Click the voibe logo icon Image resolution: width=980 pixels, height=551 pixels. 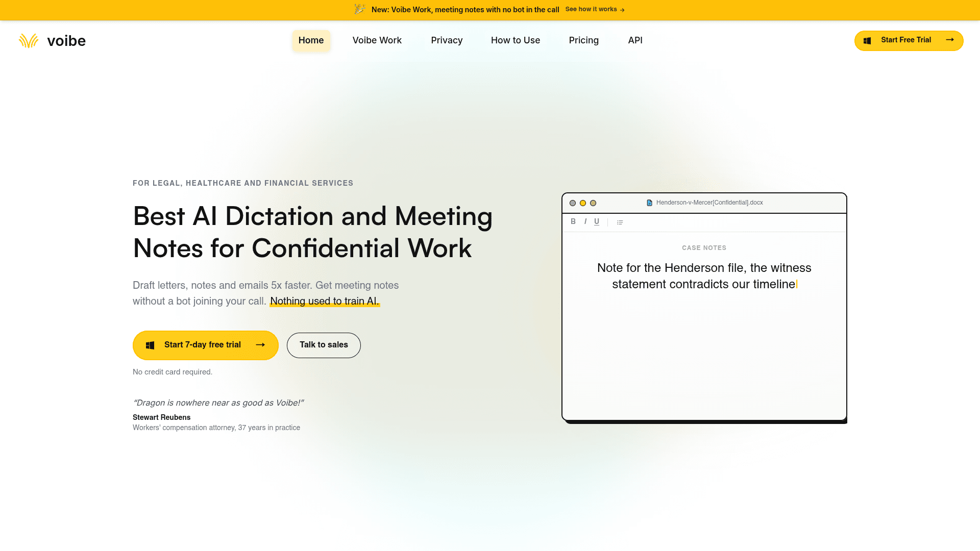pyautogui.click(x=29, y=41)
